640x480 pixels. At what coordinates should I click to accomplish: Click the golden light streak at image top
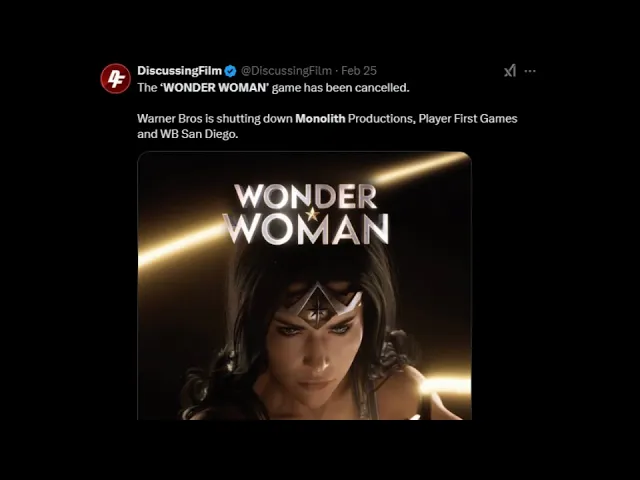click(418, 167)
